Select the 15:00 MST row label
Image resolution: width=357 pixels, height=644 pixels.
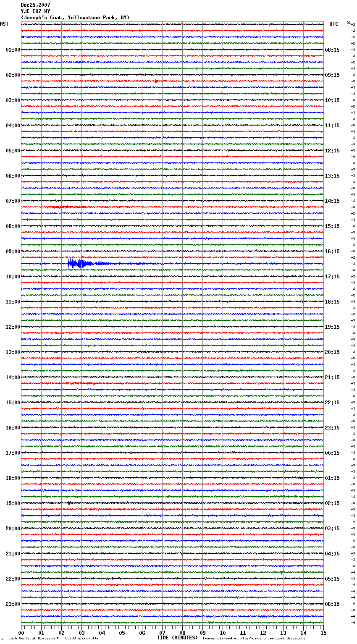coord(13,403)
